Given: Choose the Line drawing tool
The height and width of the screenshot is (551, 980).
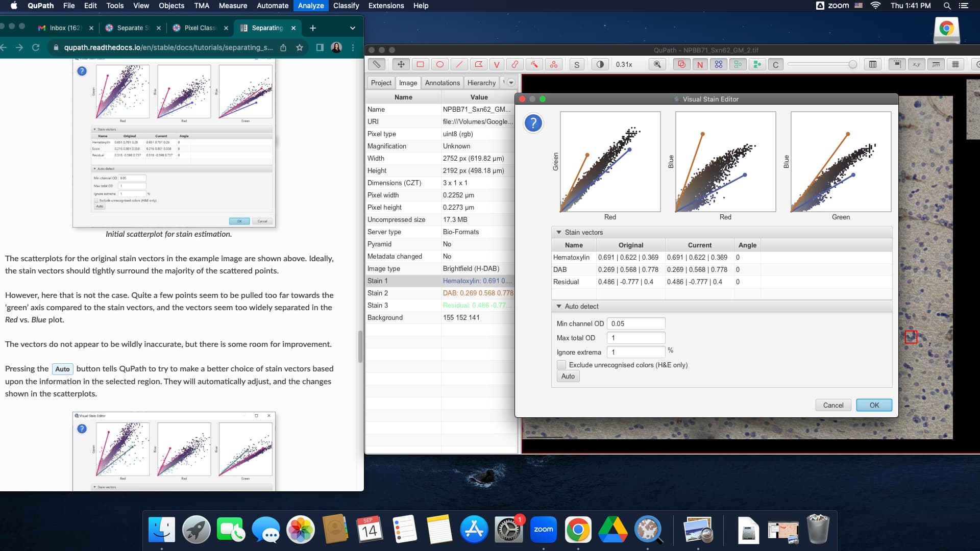Looking at the screenshot, I should pyautogui.click(x=459, y=64).
